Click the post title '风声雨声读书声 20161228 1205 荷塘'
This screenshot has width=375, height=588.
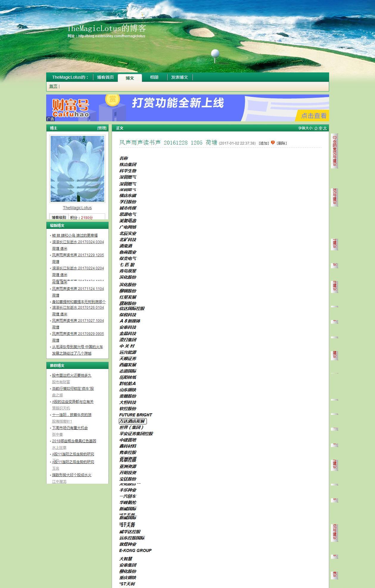(168, 143)
